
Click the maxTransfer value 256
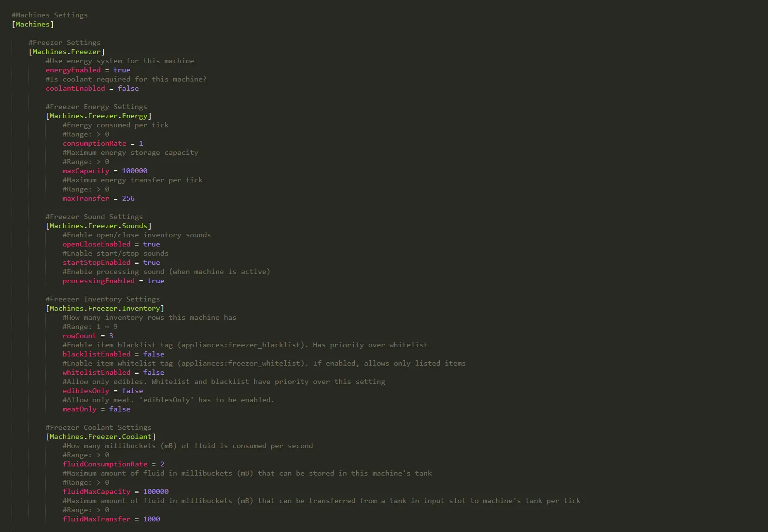click(x=128, y=198)
